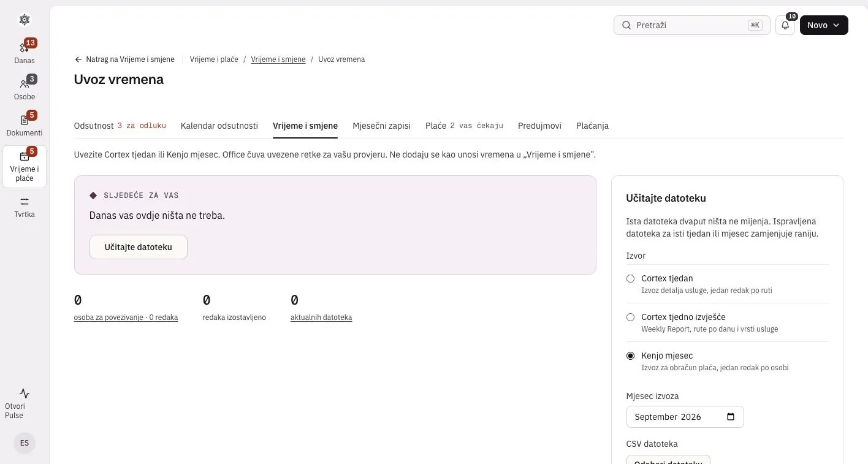
Task: Switch to Mjesečni zapisi tab
Action: coord(381,126)
